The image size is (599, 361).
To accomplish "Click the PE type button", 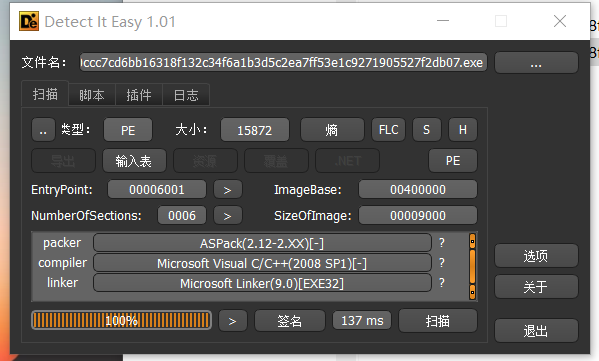I will tap(128, 130).
